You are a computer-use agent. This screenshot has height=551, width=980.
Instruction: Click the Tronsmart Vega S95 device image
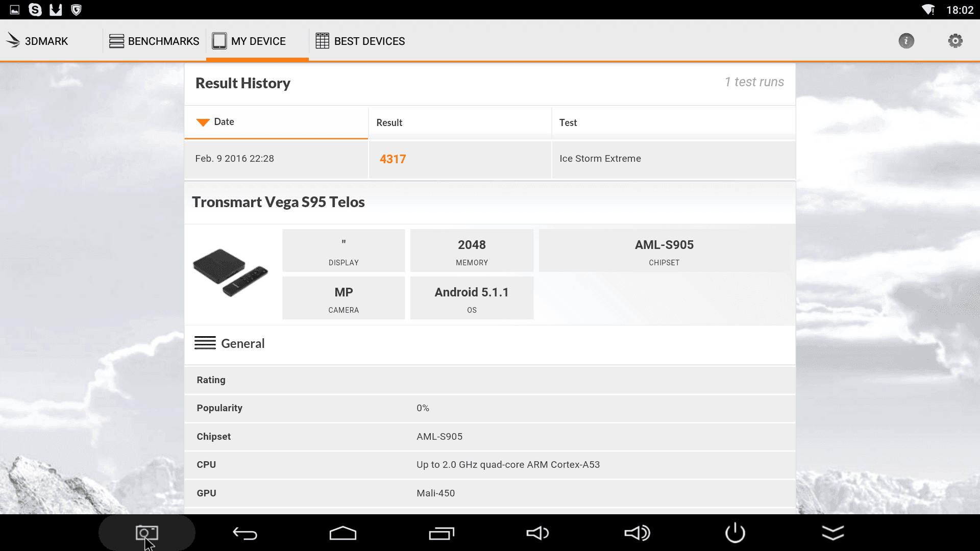pos(231,273)
